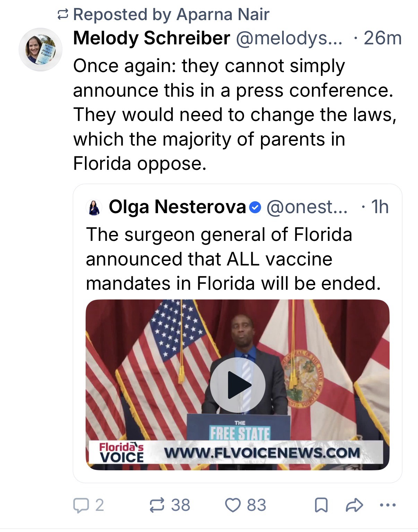The width and height of the screenshot is (418, 532).
Task: Click Olga Nesterova's small avatar
Action: pyautogui.click(x=94, y=208)
